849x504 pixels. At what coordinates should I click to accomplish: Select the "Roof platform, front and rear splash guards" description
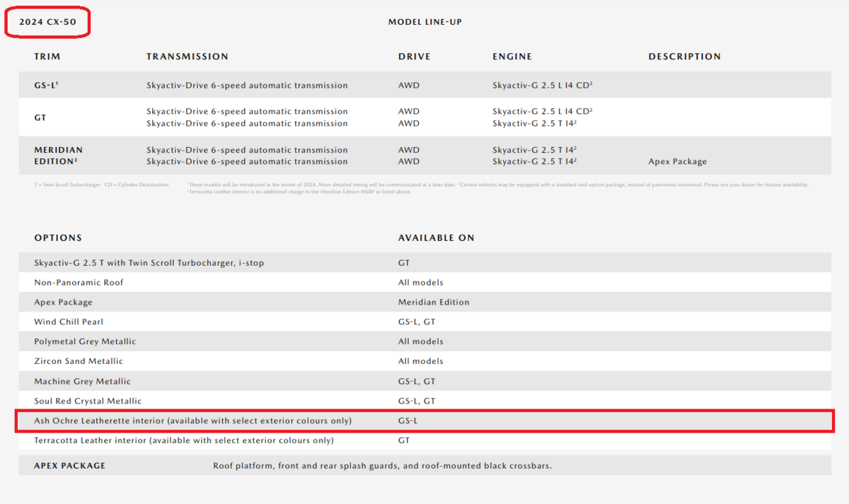(x=382, y=466)
